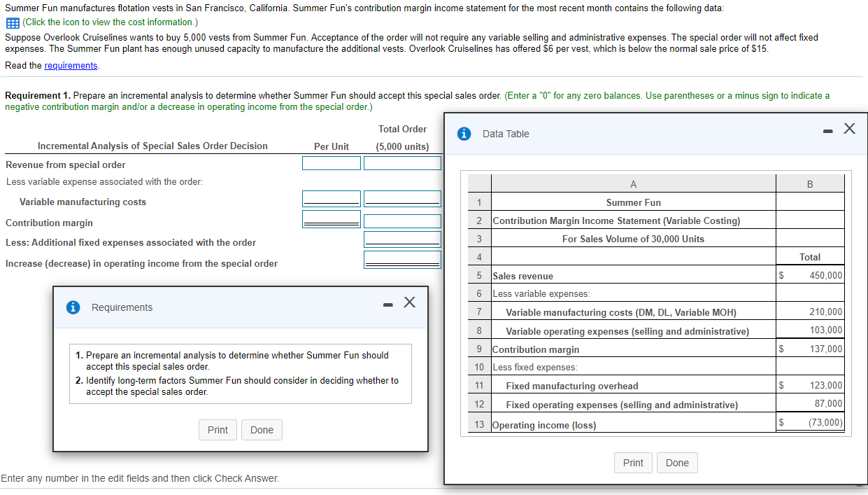Click Done in the Requirements dialog
This screenshot has width=868, height=495.
click(261, 429)
